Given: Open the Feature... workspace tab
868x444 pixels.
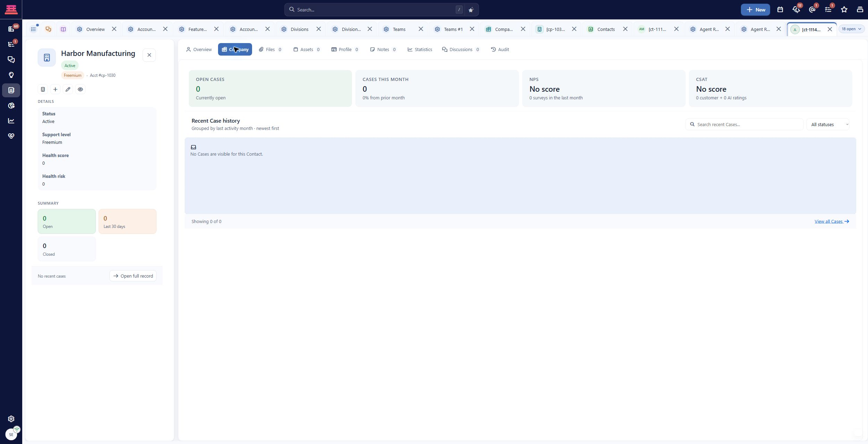Looking at the screenshot, I should pyautogui.click(x=197, y=29).
